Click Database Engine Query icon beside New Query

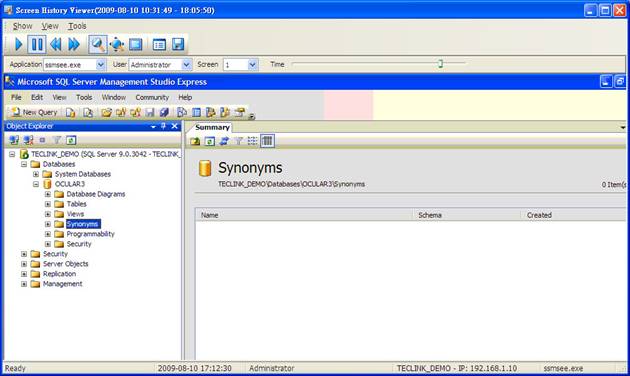71,113
